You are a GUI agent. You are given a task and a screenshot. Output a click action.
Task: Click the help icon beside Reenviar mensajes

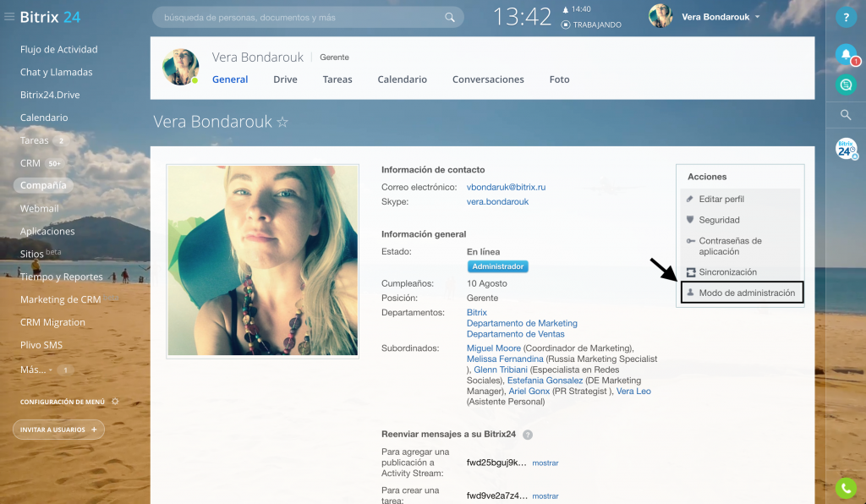tap(528, 435)
